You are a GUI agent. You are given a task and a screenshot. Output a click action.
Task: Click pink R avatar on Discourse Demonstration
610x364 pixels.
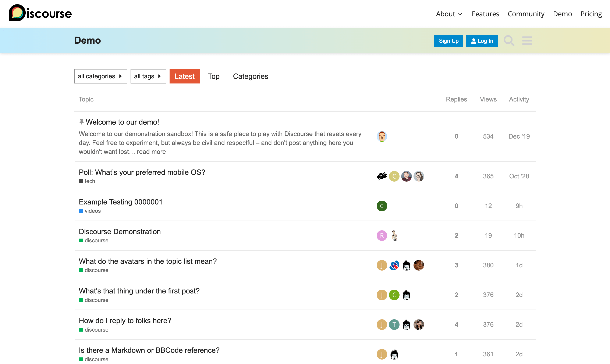click(x=382, y=235)
